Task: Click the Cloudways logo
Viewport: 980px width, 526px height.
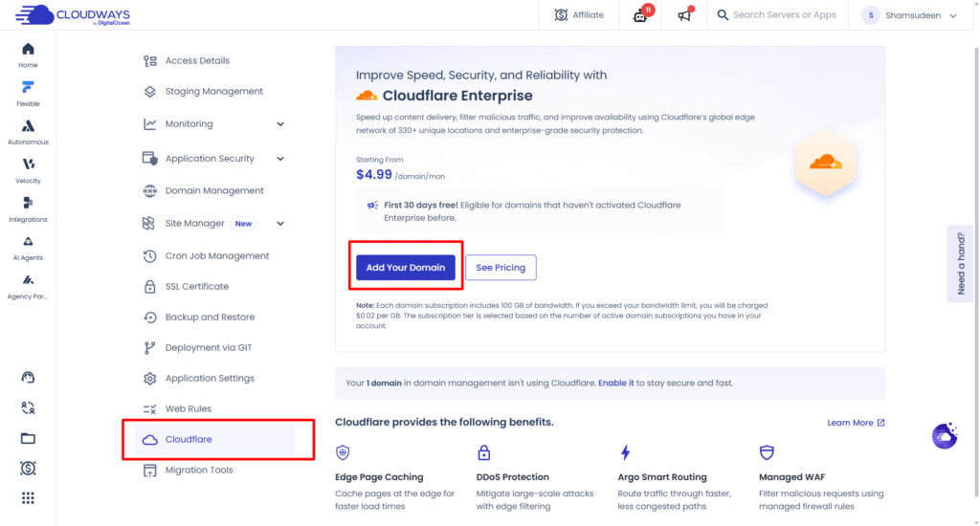Action: [73, 15]
